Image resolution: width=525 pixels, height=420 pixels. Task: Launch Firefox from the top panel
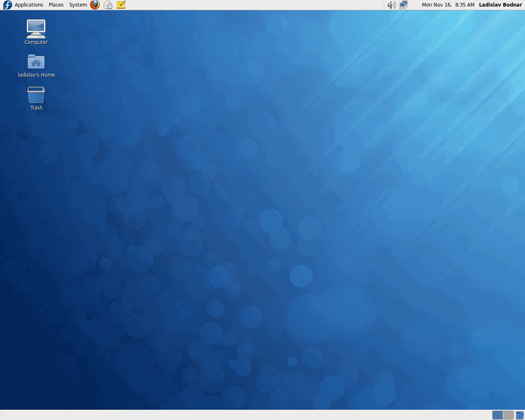pyautogui.click(x=95, y=5)
